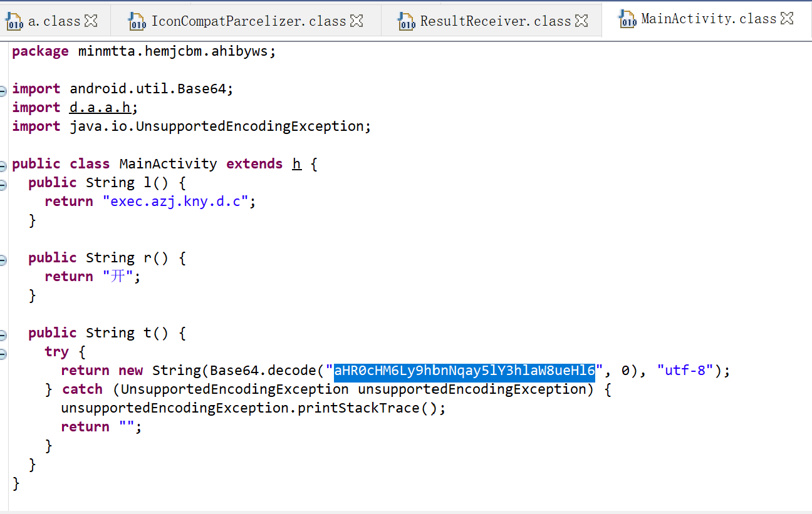This screenshot has width=812, height=514.
Task: Click the package name minmtta.hemjcbm.ahibyws
Action: 173,51
